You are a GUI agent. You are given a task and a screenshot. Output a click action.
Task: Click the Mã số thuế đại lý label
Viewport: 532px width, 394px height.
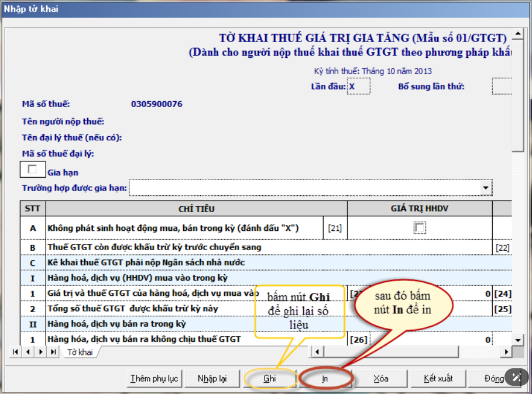(x=58, y=154)
